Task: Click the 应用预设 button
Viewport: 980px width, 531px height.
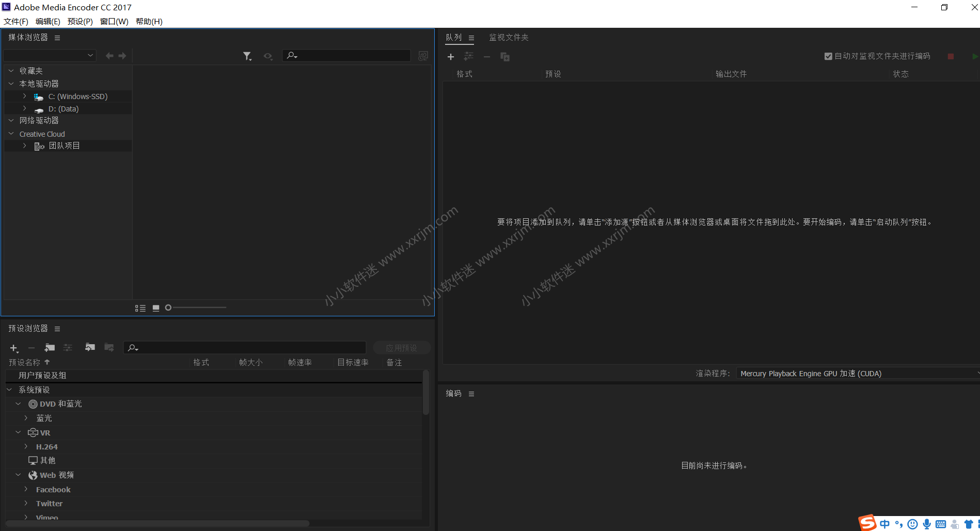Action: coord(402,348)
